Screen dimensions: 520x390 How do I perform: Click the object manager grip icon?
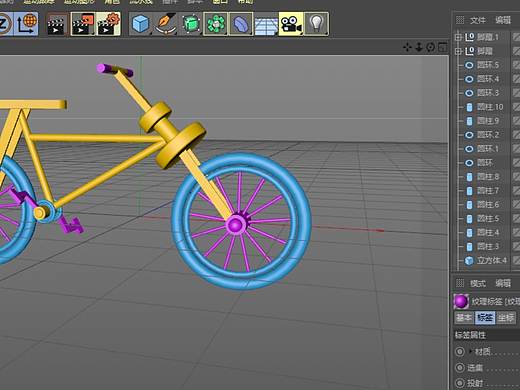[460, 20]
